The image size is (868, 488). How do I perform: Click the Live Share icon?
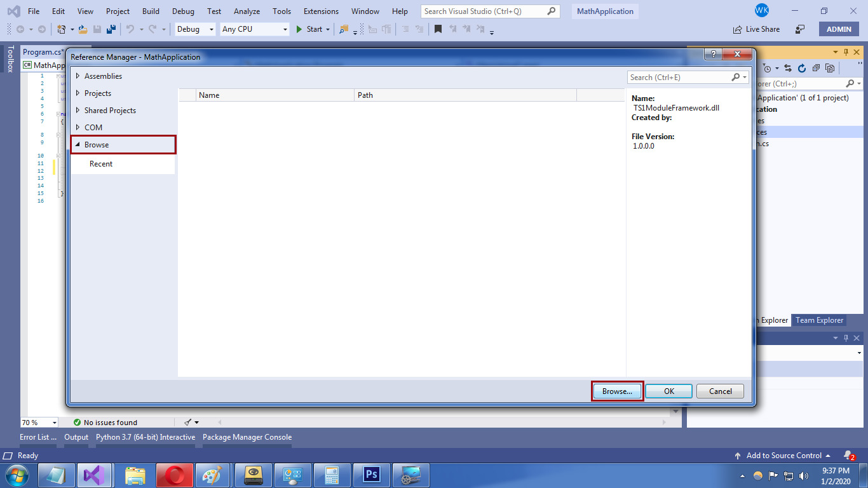pyautogui.click(x=738, y=29)
